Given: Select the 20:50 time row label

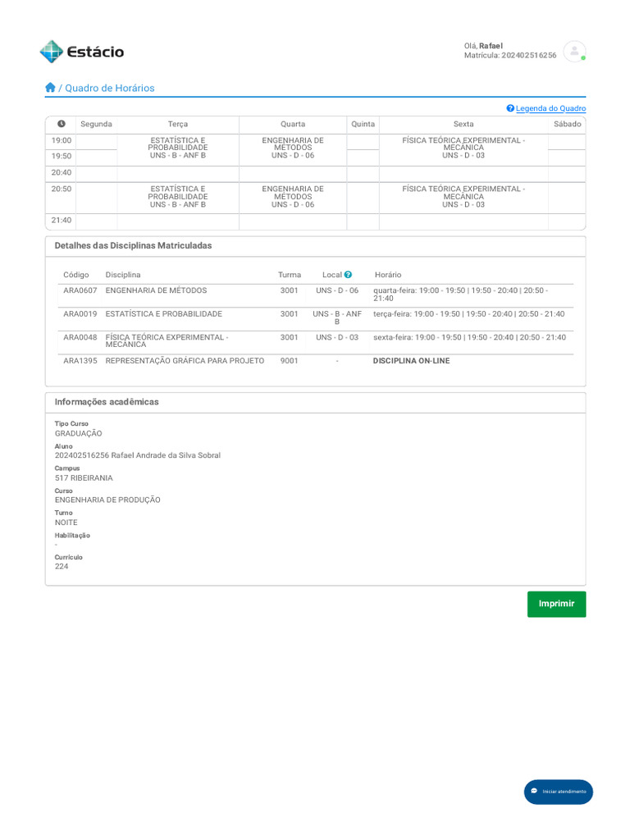Looking at the screenshot, I should pyautogui.click(x=62, y=189).
